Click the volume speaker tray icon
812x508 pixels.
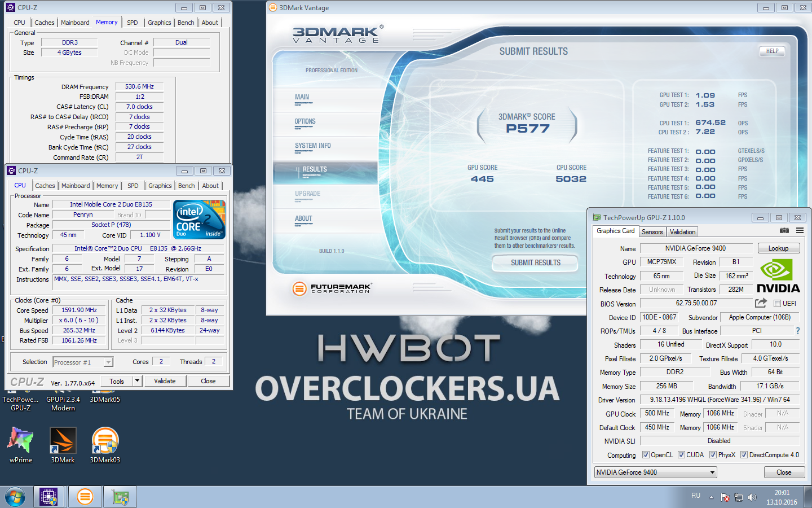click(x=752, y=497)
